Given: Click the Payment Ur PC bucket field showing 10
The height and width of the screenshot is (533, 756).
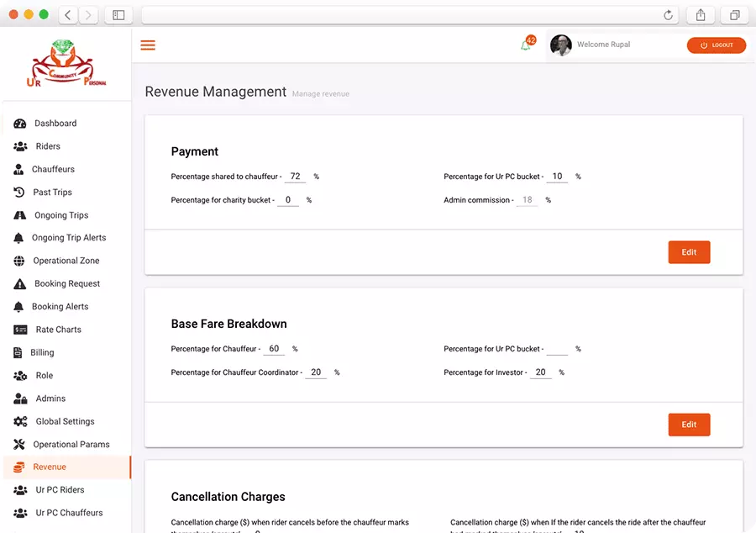Looking at the screenshot, I should click(x=557, y=177).
